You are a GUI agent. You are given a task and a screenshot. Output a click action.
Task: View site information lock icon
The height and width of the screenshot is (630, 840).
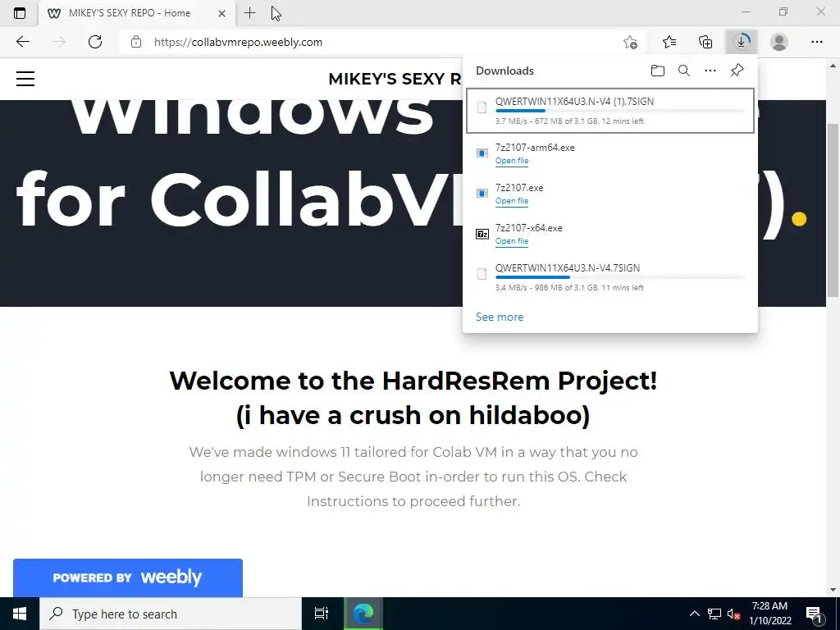pyautogui.click(x=136, y=42)
